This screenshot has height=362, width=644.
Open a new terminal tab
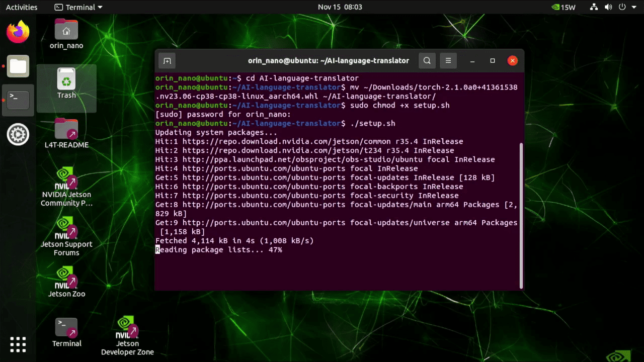(x=167, y=60)
